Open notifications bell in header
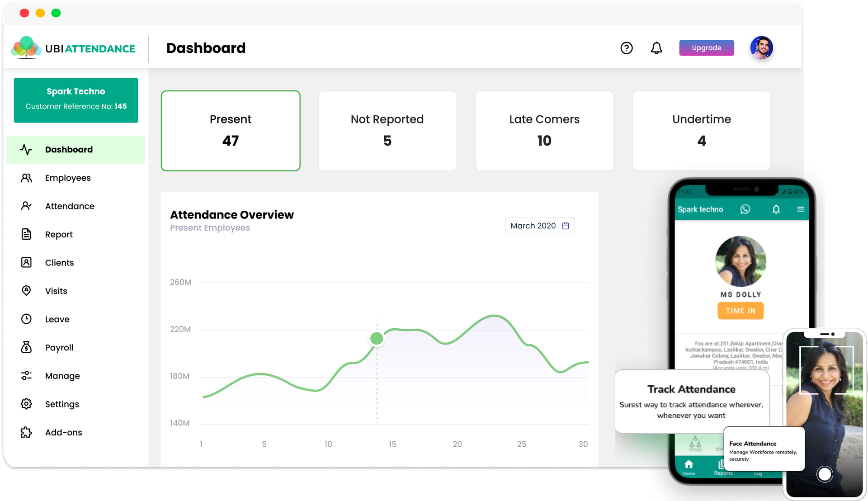 [656, 48]
